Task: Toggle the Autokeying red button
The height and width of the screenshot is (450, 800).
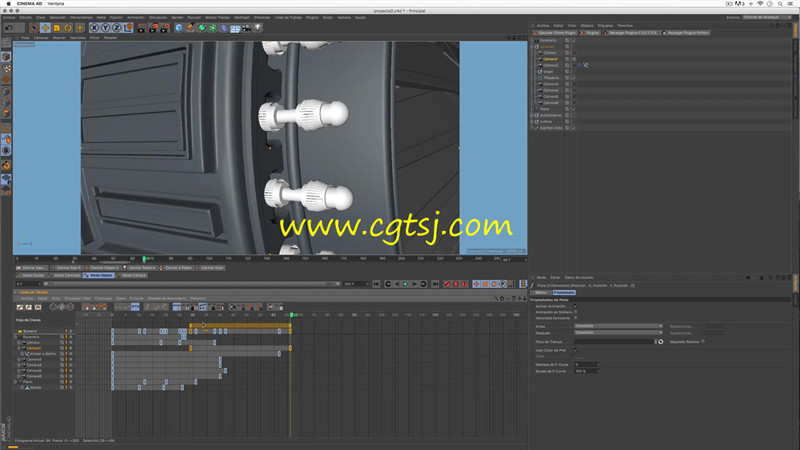Action: coord(456,284)
